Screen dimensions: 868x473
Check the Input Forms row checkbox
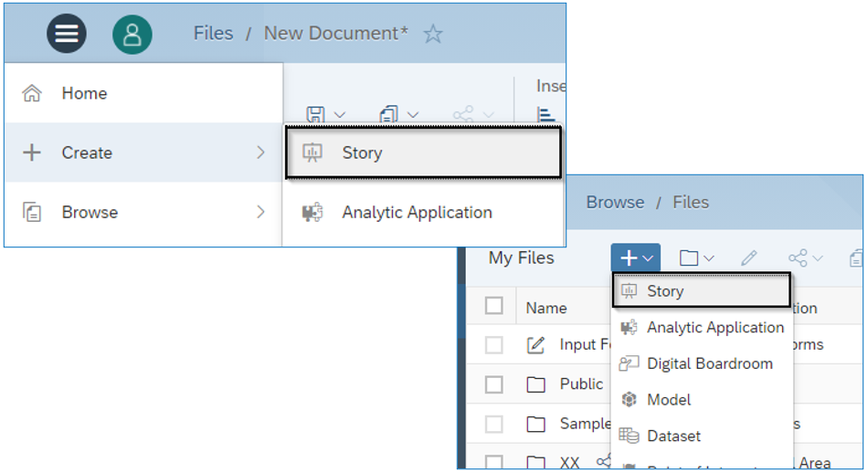[493, 344]
